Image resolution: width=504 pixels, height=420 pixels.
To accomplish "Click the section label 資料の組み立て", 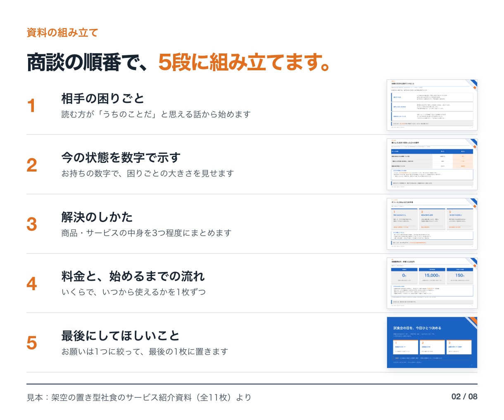I will coord(62,33).
